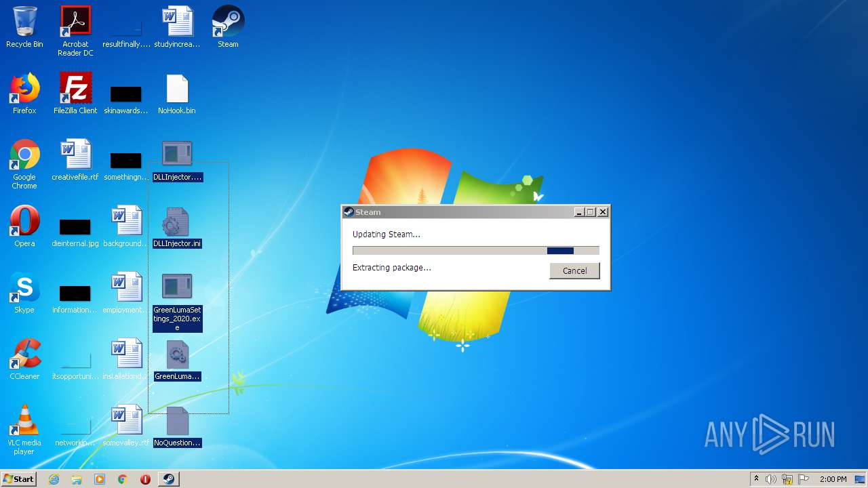The width and height of the screenshot is (868, 488).
Task: Open Windows Media Player taskbar icon
Action: tap(100, 479)
